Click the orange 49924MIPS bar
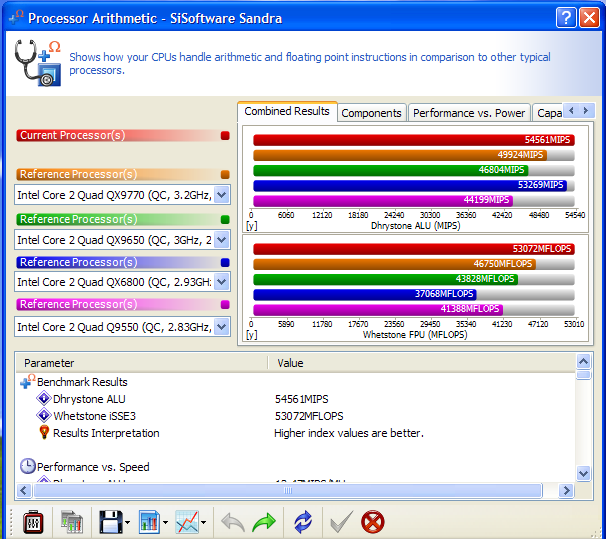 tap(400, 155)
